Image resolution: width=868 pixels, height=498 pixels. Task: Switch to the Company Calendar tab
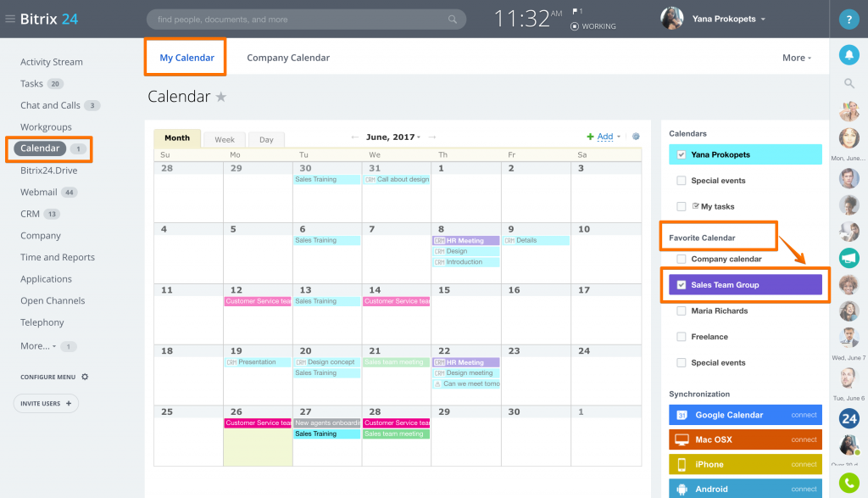coord(288,58)
